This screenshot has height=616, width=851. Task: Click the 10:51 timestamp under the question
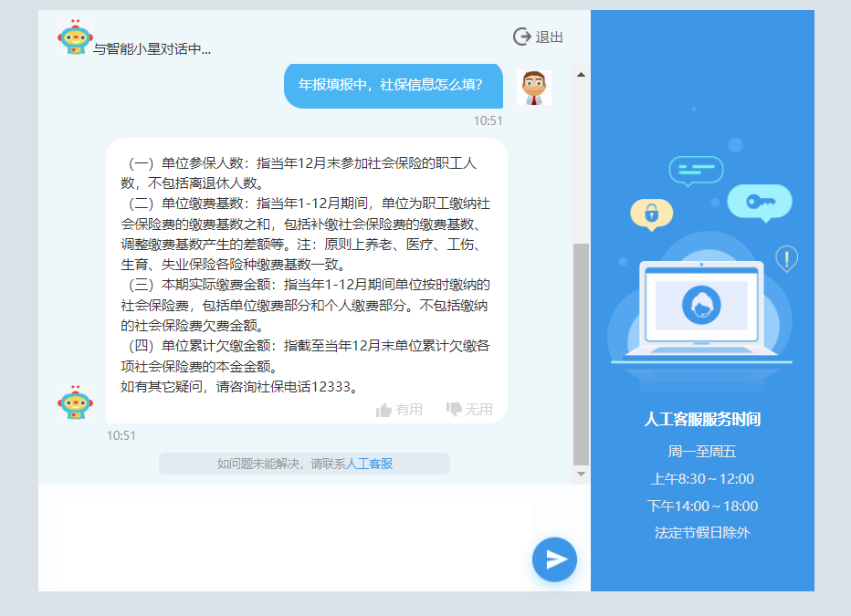(x=488, y=120)
